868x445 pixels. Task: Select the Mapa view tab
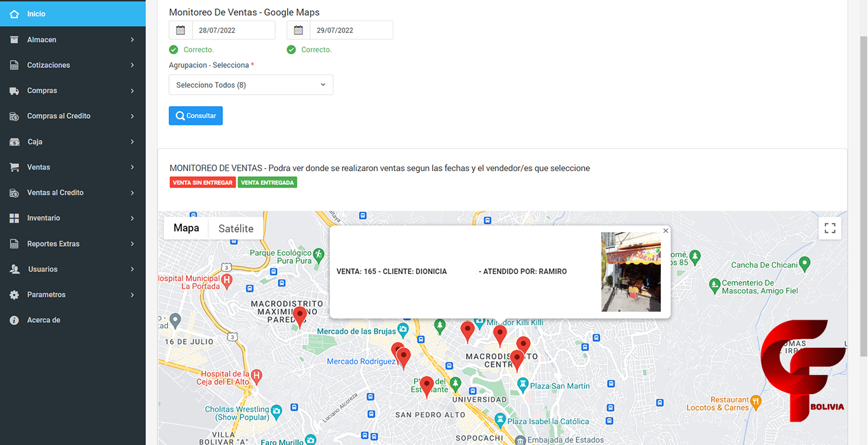pos(186,228)
